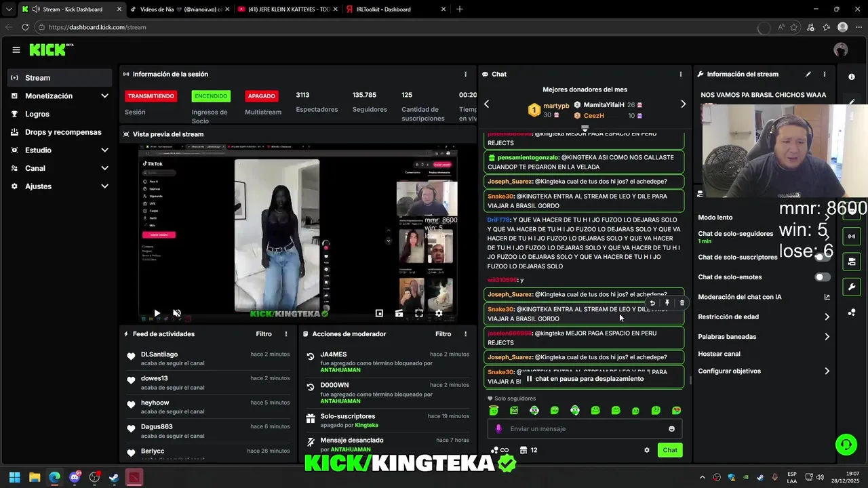Open options menu of Feed de actividades
Viewport: 868px width, 488px height.
click(x=286, y=334)
